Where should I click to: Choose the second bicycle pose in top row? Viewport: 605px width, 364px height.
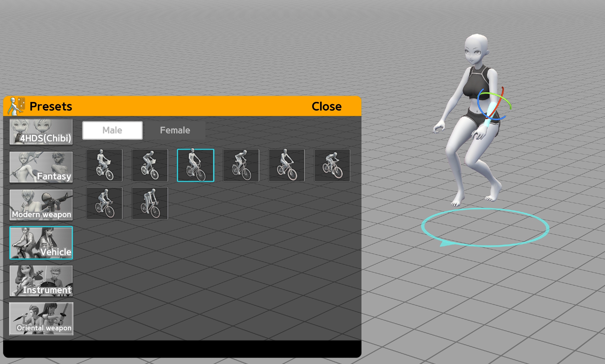tap(150, 165)
